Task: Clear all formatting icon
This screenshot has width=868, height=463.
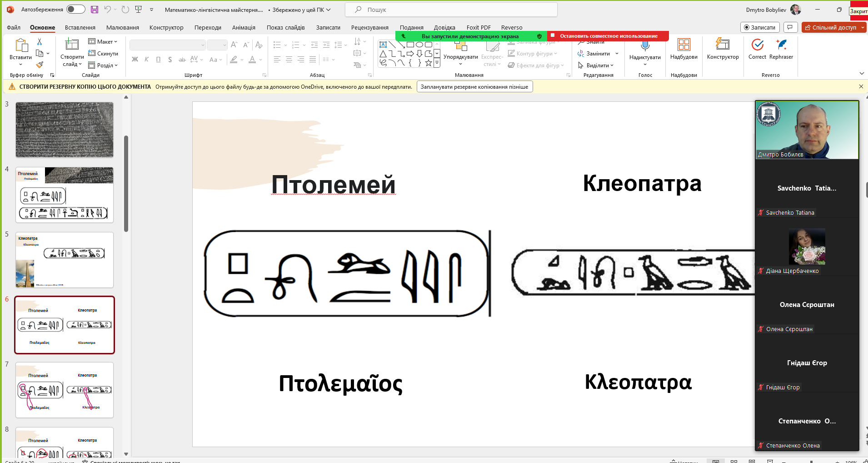Action: pos(259,45)
